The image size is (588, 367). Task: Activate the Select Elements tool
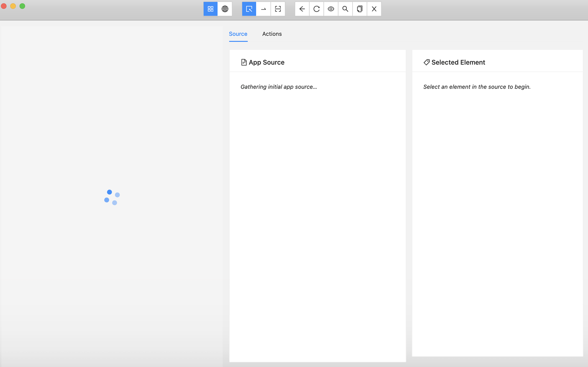pos(249,9)
